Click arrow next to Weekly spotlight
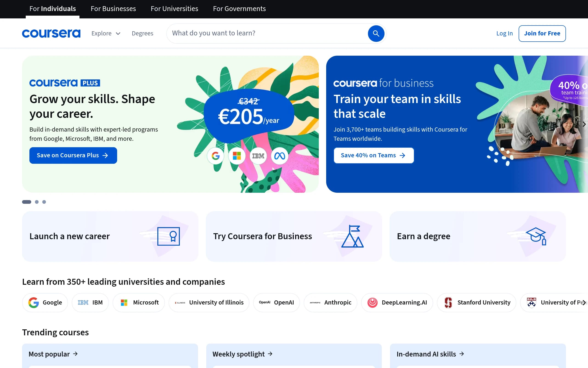The width and height of the screenshot is (588, 368). (x=270, y=354)
